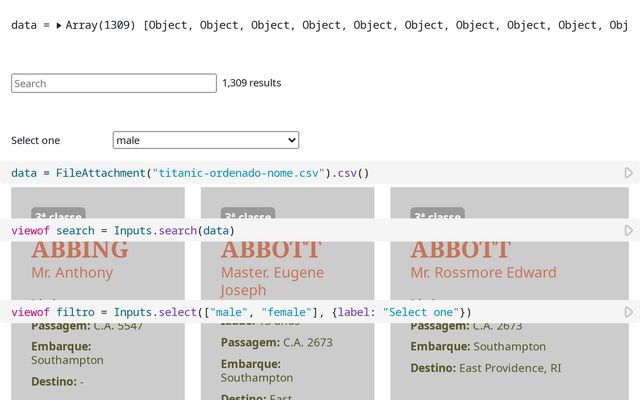
Task: Place cursor in the FileAttachment code line
Action: 190,173
